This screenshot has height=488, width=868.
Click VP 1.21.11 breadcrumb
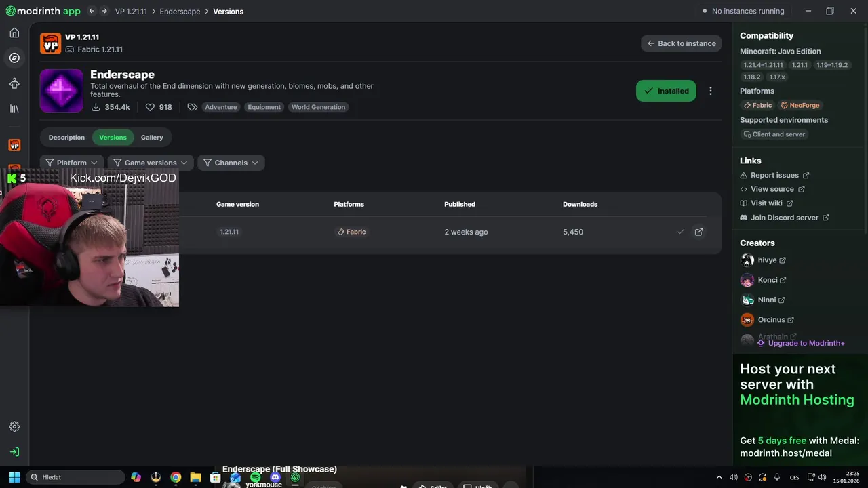coord(132,12)
